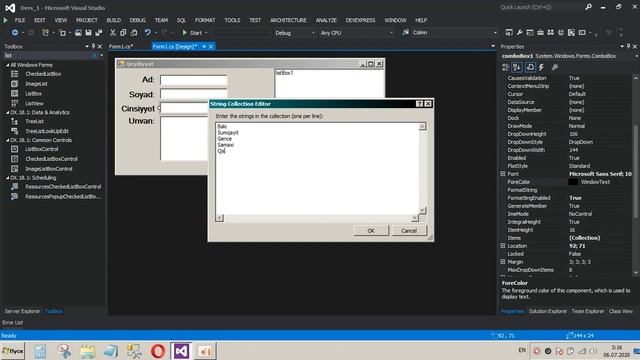Open the DEVEXPRESS menu

point(360,20)
